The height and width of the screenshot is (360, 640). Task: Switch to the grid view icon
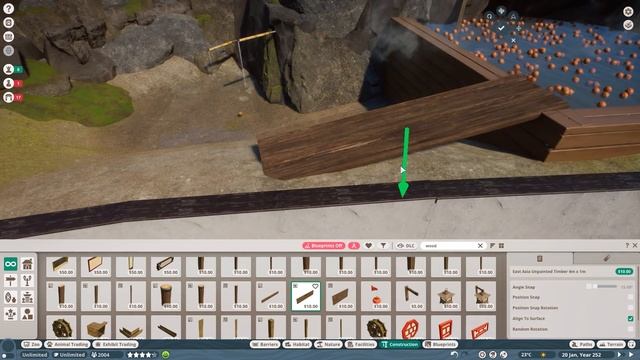coord(501,246)
